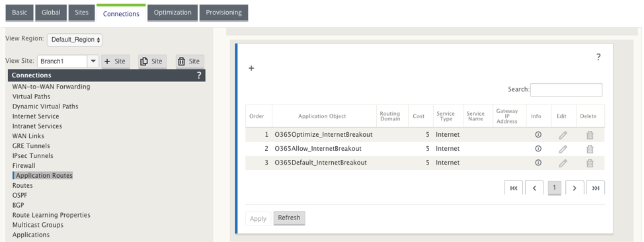Click the order cell of the O365Default_InternetBreakout row
Image resolution: width=644 pixels, height=242 pixels.
(x=259, y=162)
